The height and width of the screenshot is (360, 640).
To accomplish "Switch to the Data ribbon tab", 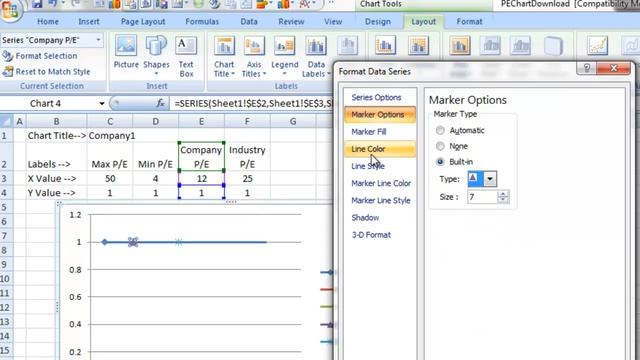I will click(249, 22).
